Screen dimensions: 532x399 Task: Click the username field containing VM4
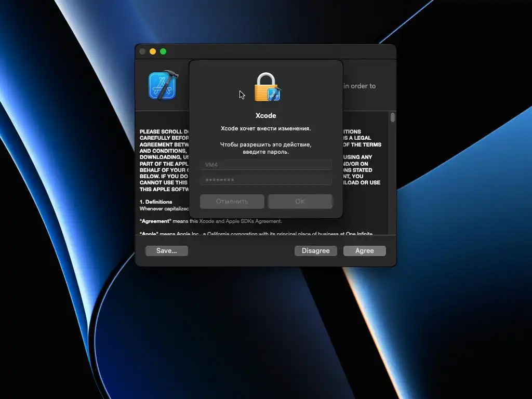265,165
